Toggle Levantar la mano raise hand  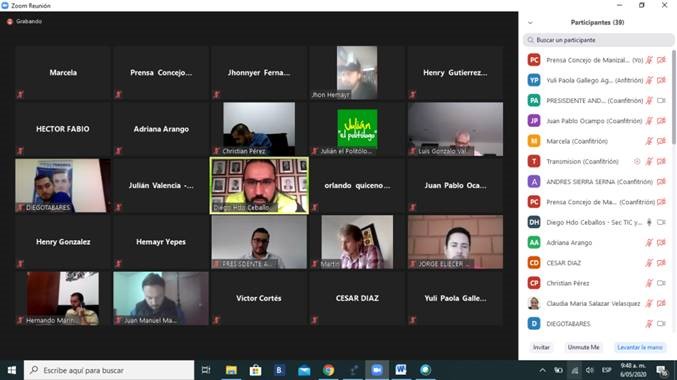tap(640, 347)
